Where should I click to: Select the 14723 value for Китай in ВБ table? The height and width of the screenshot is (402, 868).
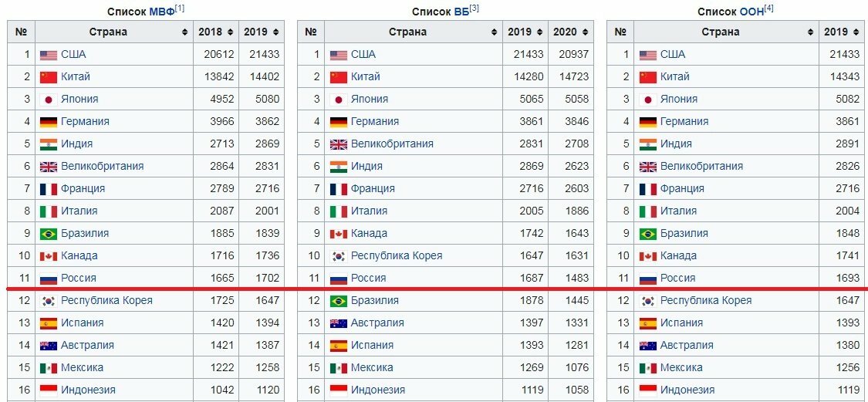pyautogui.click(x=573, y=76)
